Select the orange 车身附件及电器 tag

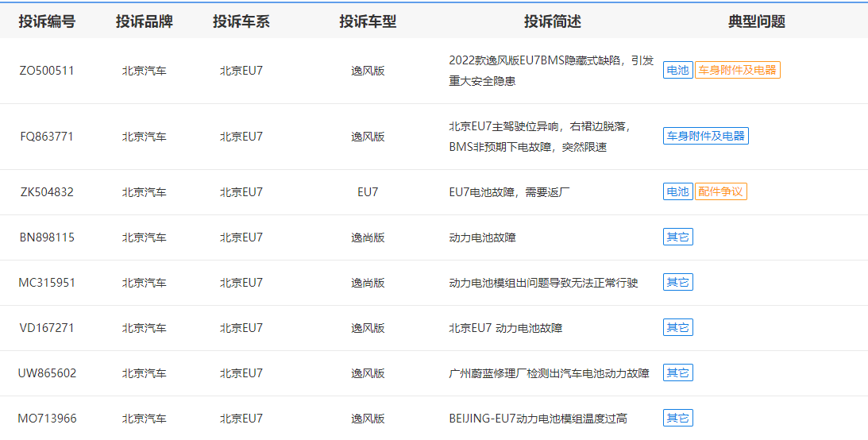coord(737,71)
